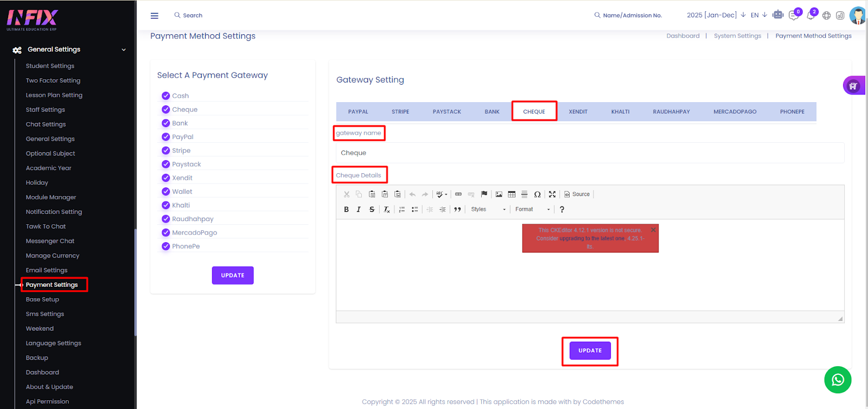This screenshot has height=409, width=868.
Task: Toggle the Bank gateway checkbox
Action: pos(166,123)
